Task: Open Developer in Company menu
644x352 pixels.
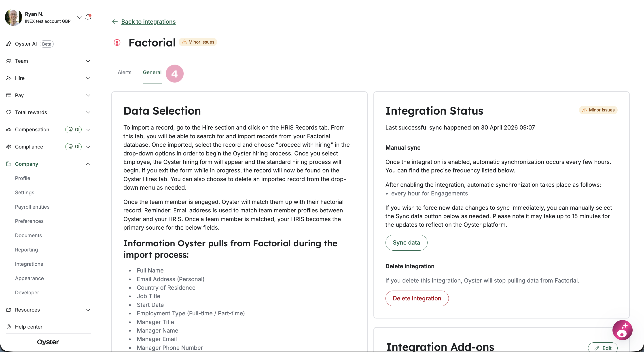Action: coord(27,293)
